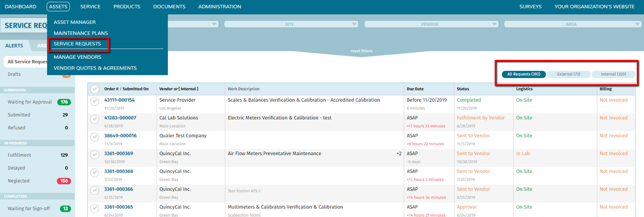This screenshot has height=217, width=644.
Task: Expand the Vendor filter dropdown
Action: click(431, 24)
